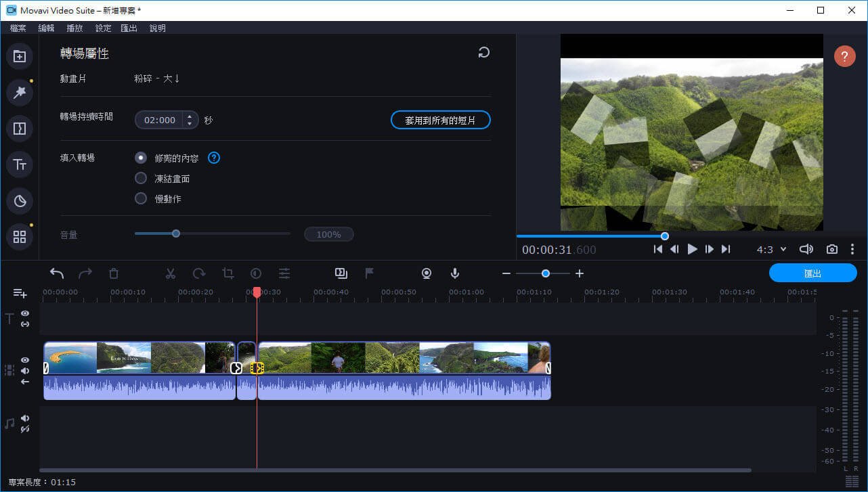Step forward one frame in player
Image resolution: width=868 pixels, height=492 pixels.
pyautogui.click(x=709, y=249)
